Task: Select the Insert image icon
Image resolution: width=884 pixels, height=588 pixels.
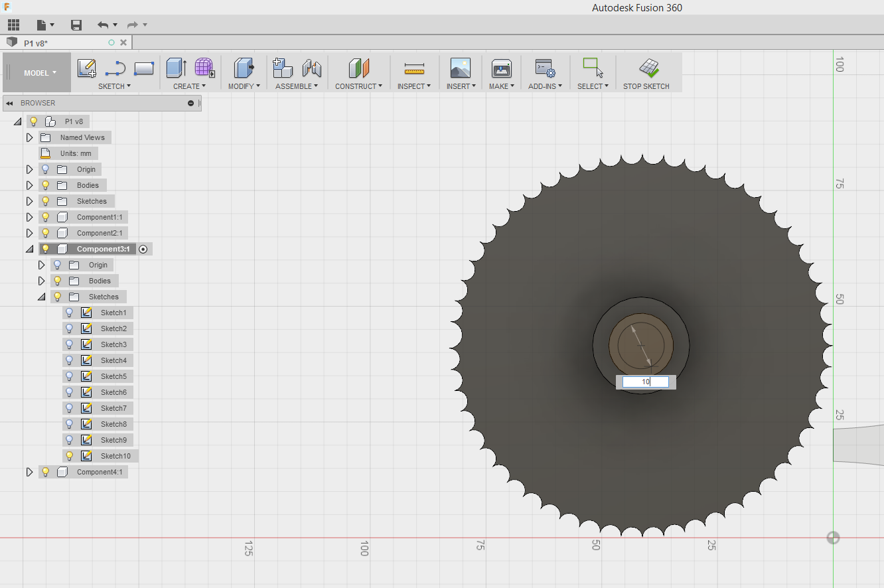Action: 460,68
